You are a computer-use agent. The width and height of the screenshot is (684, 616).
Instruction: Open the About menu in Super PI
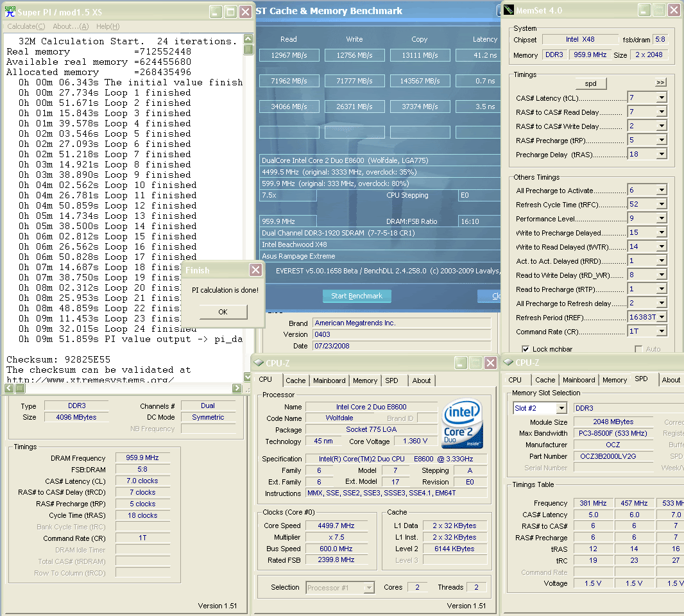[x=71, y=26]
